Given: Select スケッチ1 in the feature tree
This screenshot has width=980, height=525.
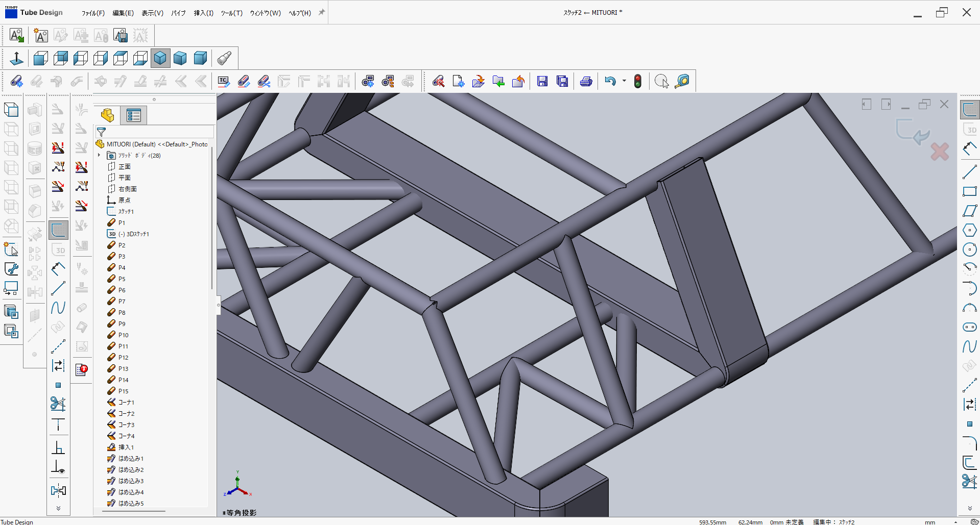Looking at the screenshot, I should (126, 211).
